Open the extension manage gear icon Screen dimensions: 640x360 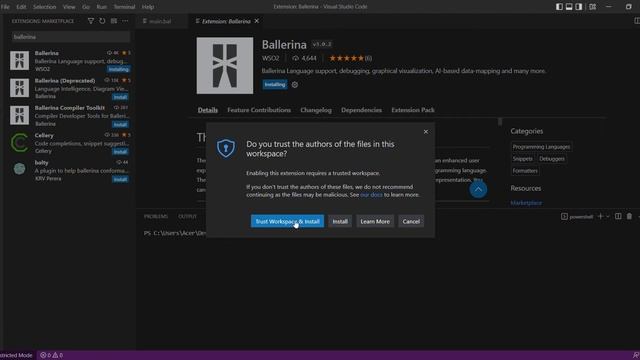(x=295, y=84)
